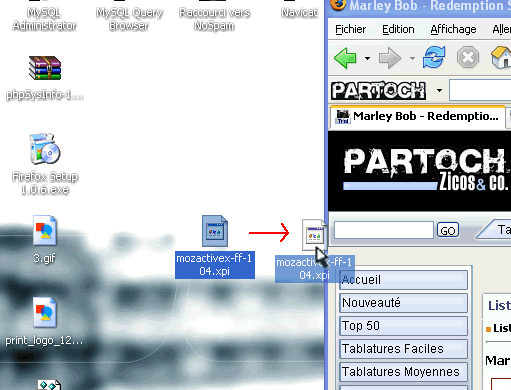Select the 3.gif file icon
The width and height of the screenshot is (511, 390).
(45, 231)
